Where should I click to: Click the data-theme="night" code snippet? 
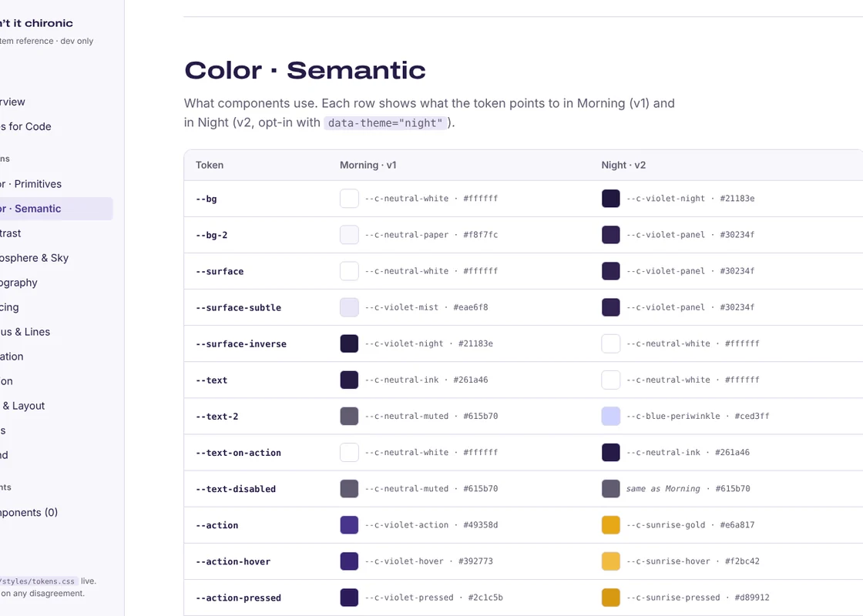point(385,122)
